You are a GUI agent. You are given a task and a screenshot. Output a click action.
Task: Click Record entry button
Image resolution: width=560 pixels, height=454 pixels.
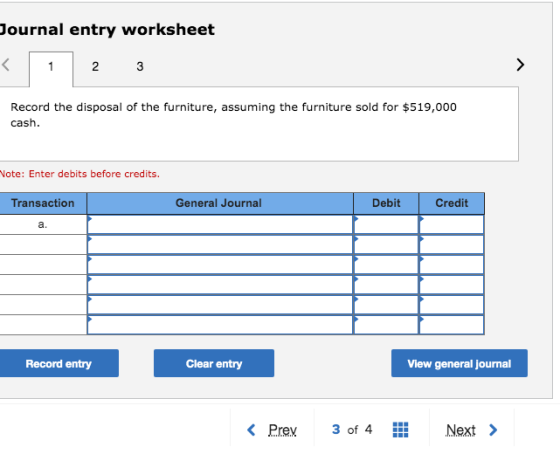tap(59, 363)
